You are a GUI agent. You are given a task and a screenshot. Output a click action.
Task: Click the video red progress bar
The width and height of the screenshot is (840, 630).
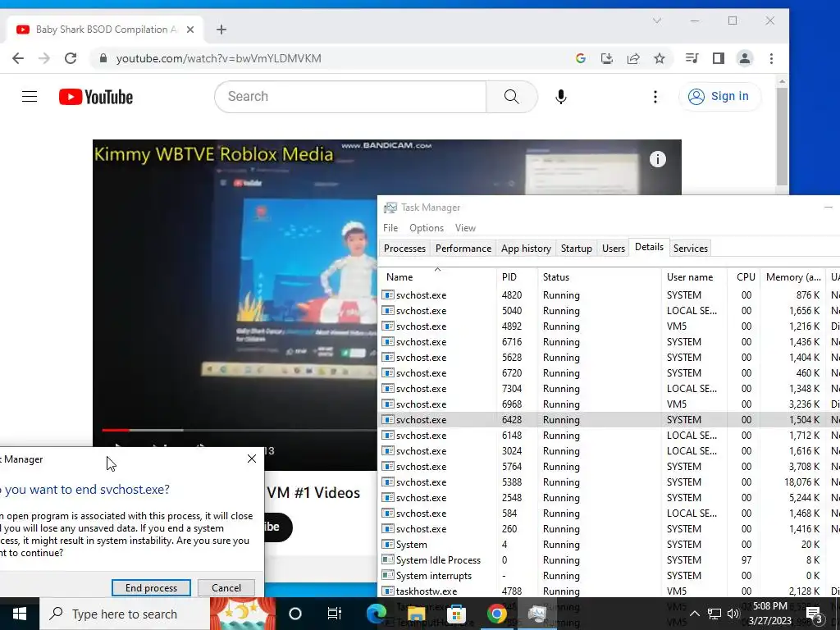(x=116, y=430)
